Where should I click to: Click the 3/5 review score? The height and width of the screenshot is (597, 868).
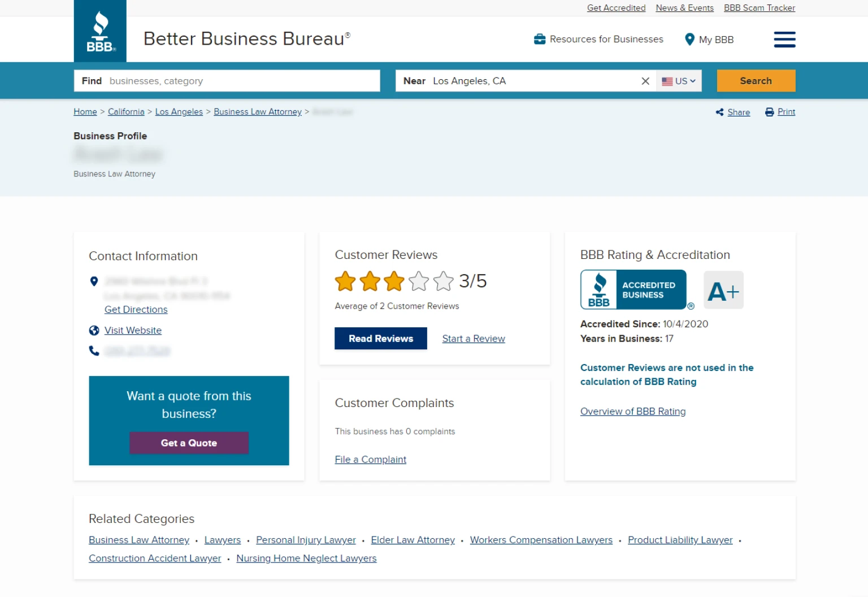point(473,281)
